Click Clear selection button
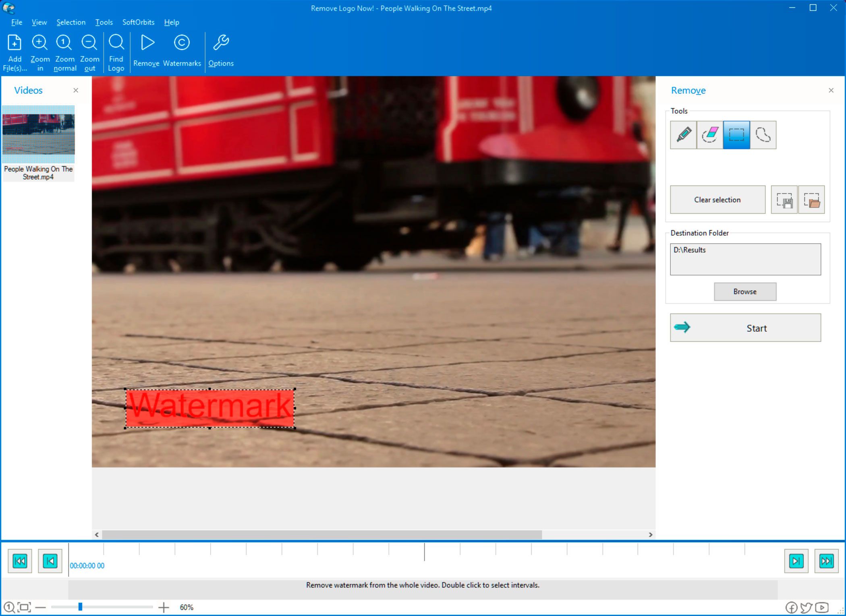846x616 pixels. [x=717, y=200]
